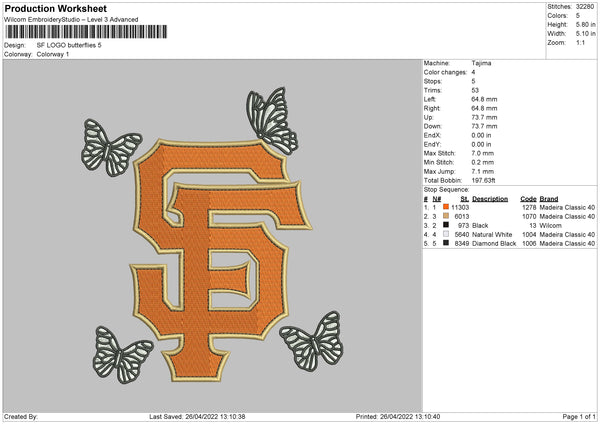Click the butterfly at the preview's lower left
Image resolution: width=600 pixels, height=424 pixels.
coord(122,355)
